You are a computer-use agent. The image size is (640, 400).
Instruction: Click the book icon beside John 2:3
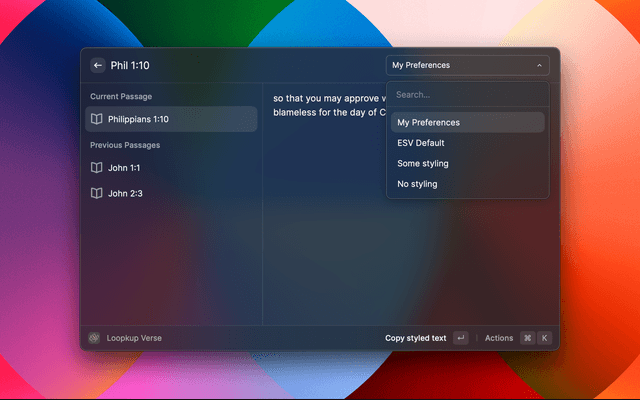click(96, 193)
